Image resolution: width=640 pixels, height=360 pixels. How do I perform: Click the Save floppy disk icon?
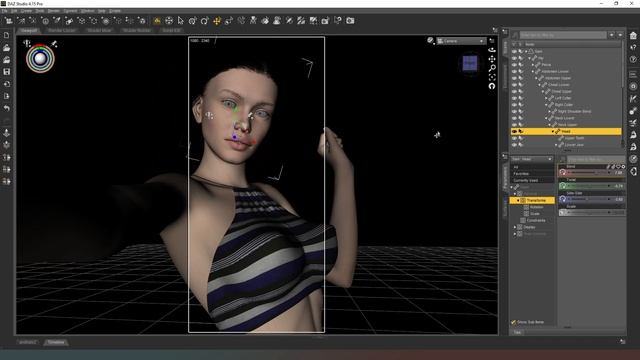7,72
